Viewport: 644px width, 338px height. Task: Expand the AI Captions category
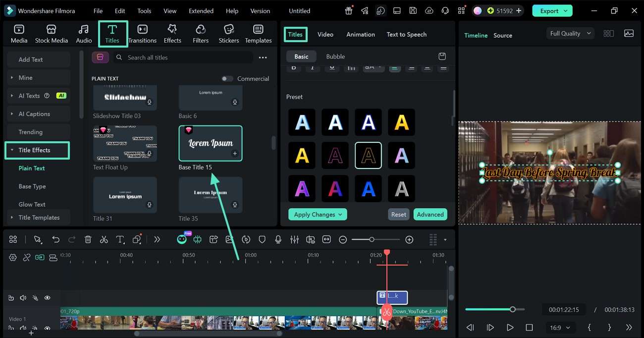38,113
